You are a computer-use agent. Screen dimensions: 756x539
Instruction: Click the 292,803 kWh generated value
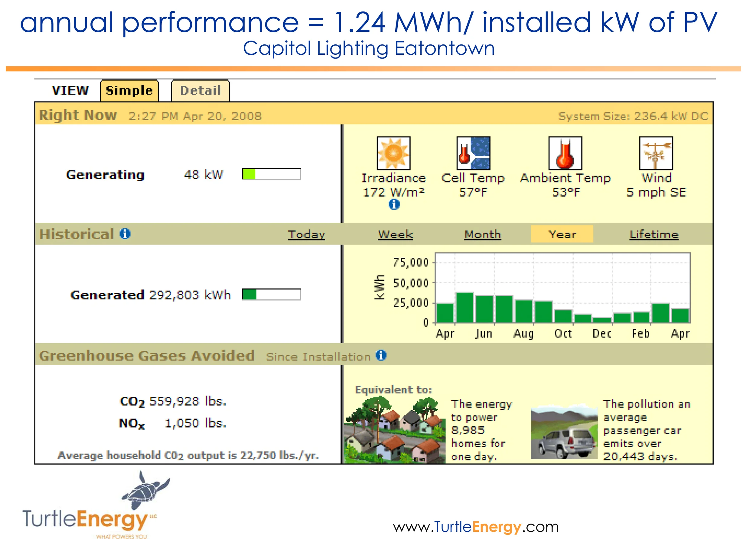190,295
